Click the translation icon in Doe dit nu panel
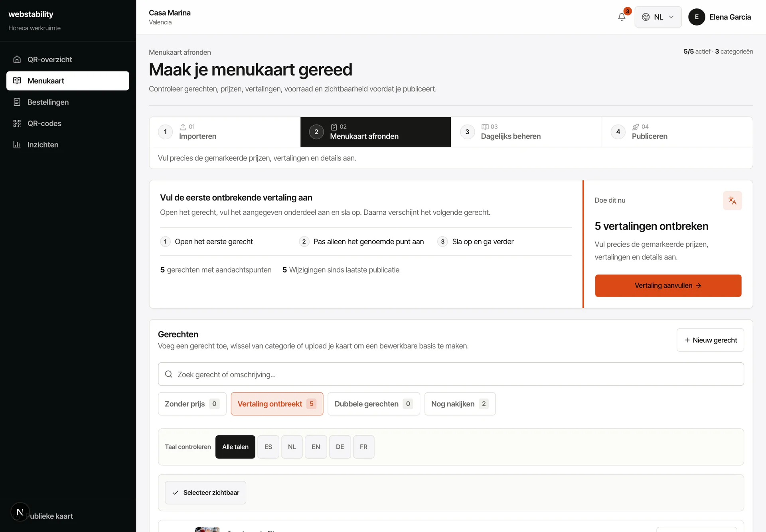 732,200
